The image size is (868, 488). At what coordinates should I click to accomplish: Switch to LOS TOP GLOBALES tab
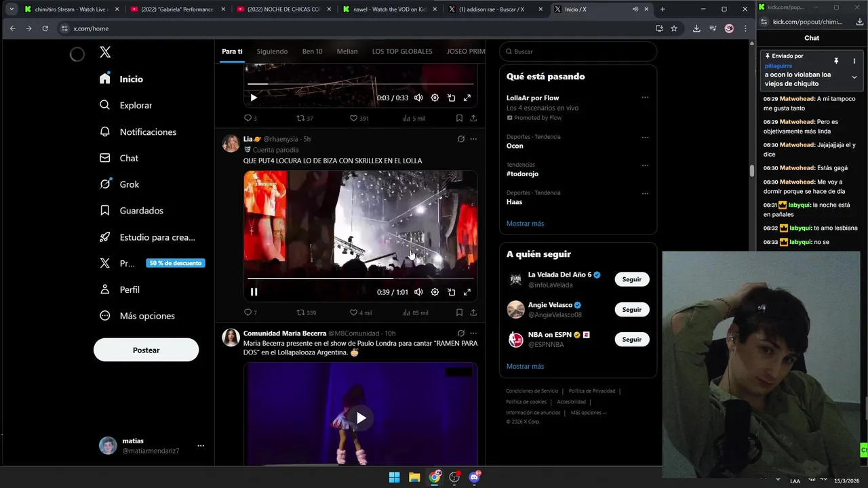pos(402,52)
